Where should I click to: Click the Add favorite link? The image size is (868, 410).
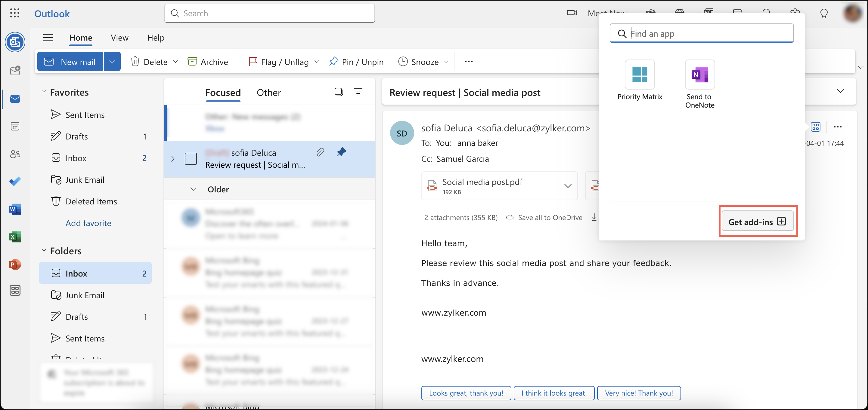tap(88, 223)
